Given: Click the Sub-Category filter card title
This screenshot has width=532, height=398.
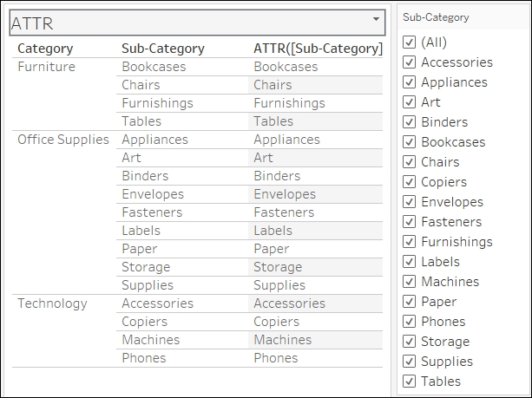Looking at the screenshot, I should (436, 17).
